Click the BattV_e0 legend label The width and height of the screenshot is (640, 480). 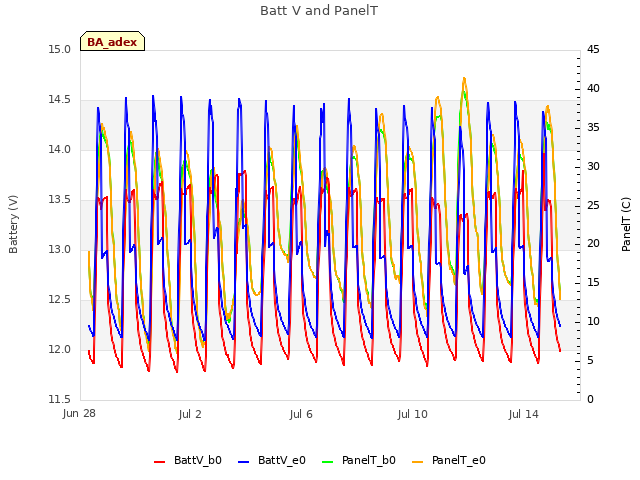point(282,460)
